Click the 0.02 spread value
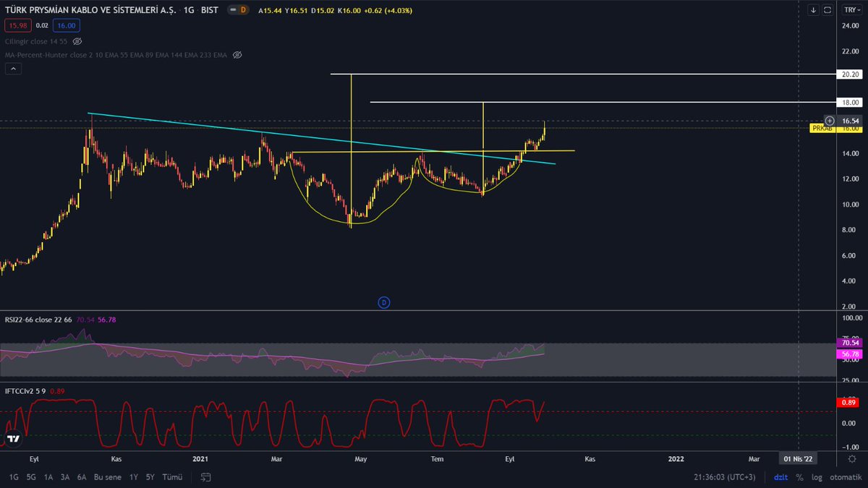Viewport: 868px width, 488px height. pos(41,25)
